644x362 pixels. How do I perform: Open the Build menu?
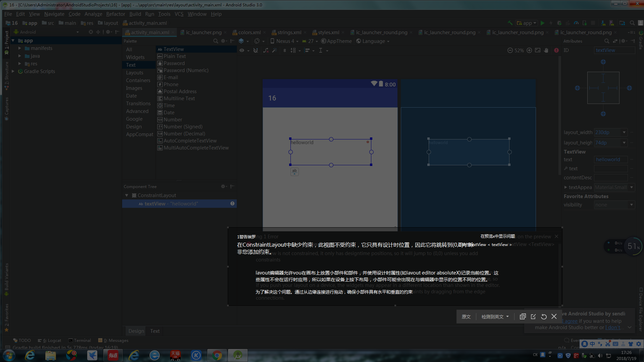click(x=135, y=14)
